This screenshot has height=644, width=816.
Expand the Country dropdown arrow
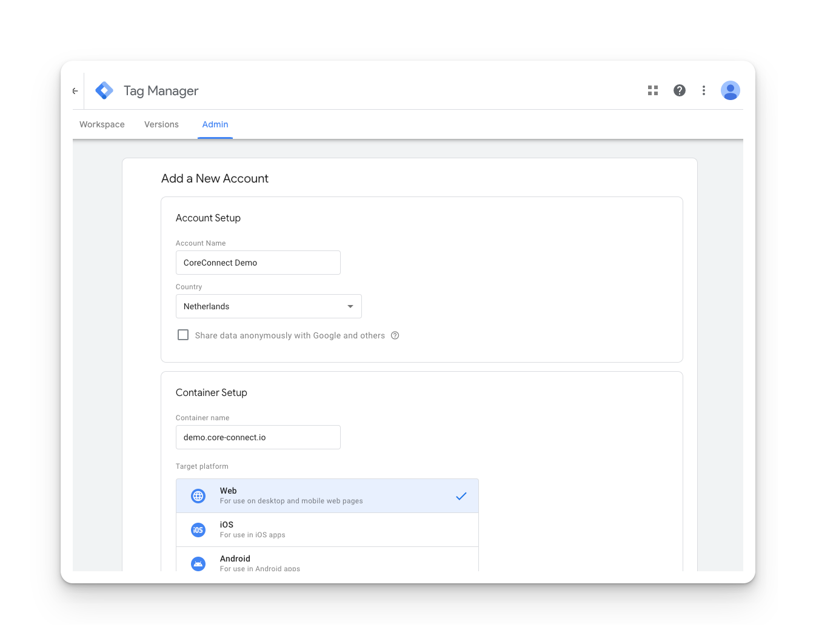tap(350, 306)
